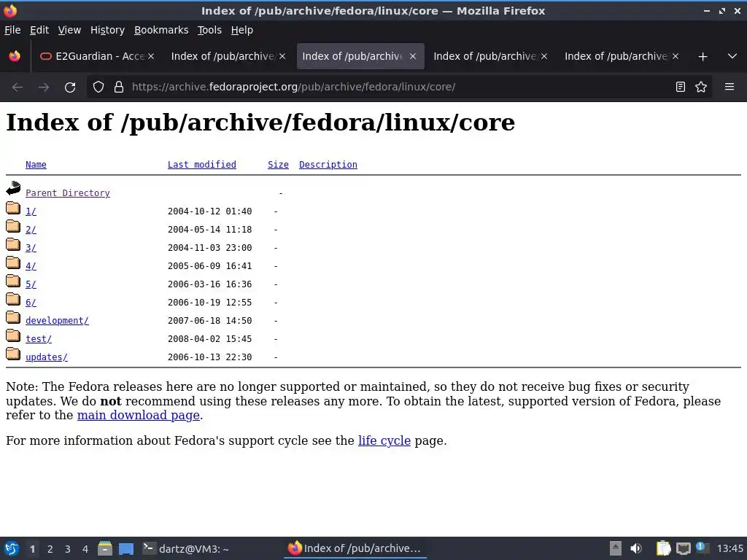Open the update notifier tray icon
The width and height of the screenshot is (747, 560).
[702, 548]
